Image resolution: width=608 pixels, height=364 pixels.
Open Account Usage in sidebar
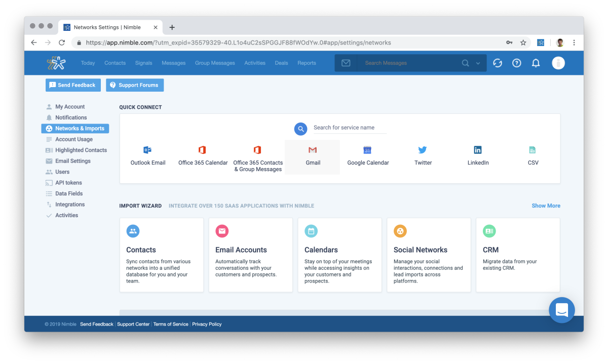[74, 139]
